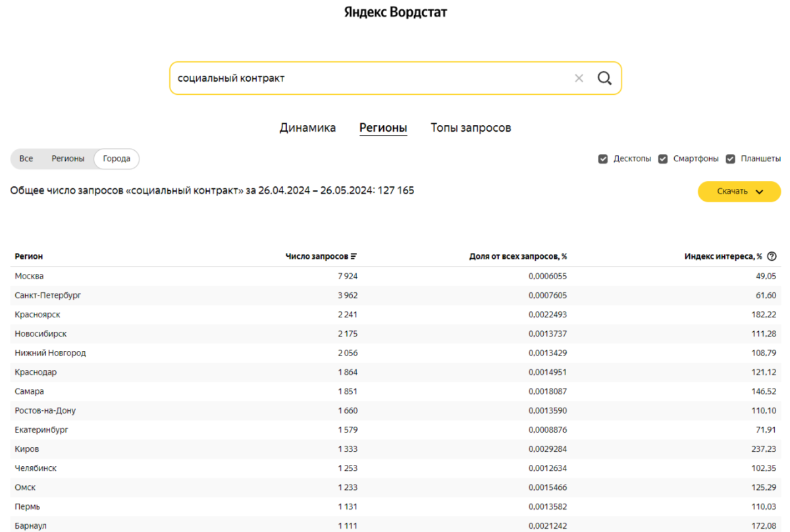The height and width of the screenshot is (532, 790).
Task: Click the interest index value 182,22
Action: (x=764, y=315)
